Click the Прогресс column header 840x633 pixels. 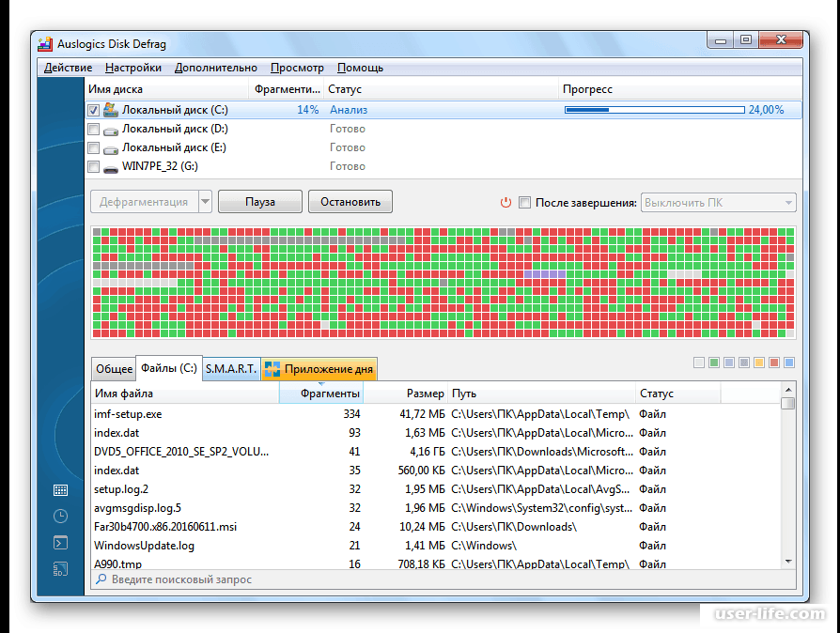(x=680, y=89)
